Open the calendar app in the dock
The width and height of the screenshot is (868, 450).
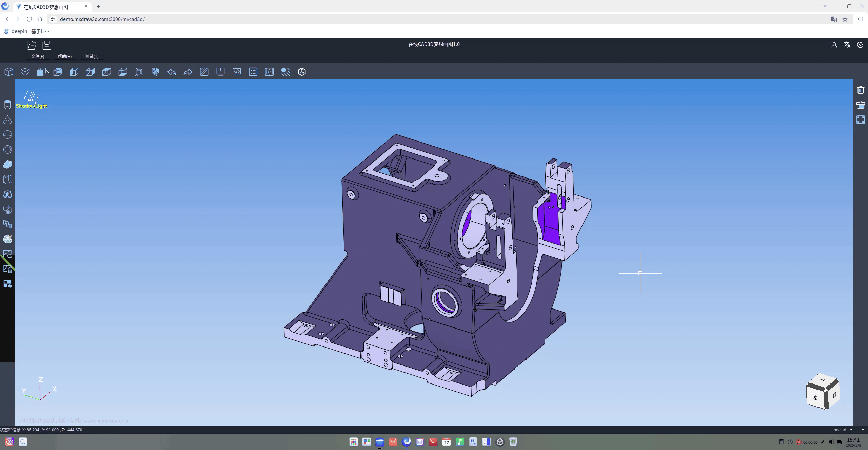tap(447, 442)
